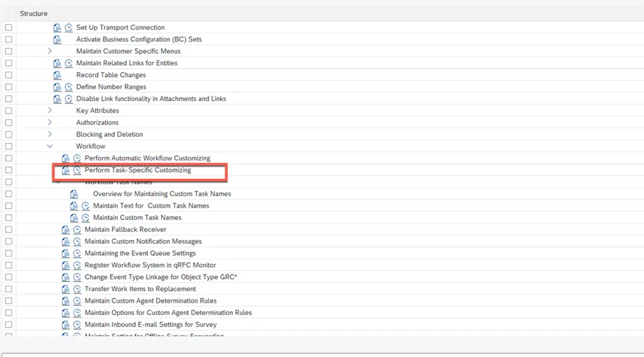This screenshot has width=644, height=357.
Task: Open documentation icon for Overview for Maintaining Custom Task Names
Action: [74, 194]
